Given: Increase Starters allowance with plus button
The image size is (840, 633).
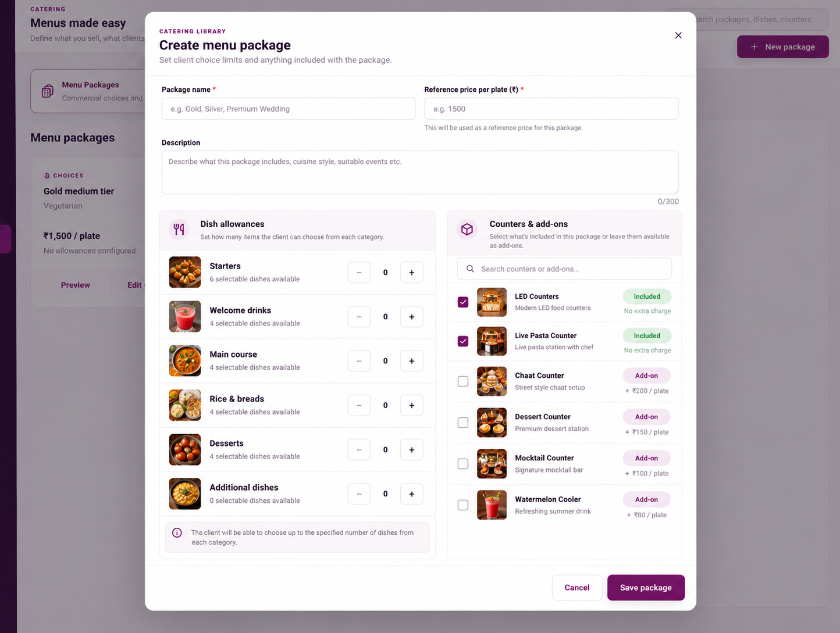Looking at the screenshot, I should [411, 273].
